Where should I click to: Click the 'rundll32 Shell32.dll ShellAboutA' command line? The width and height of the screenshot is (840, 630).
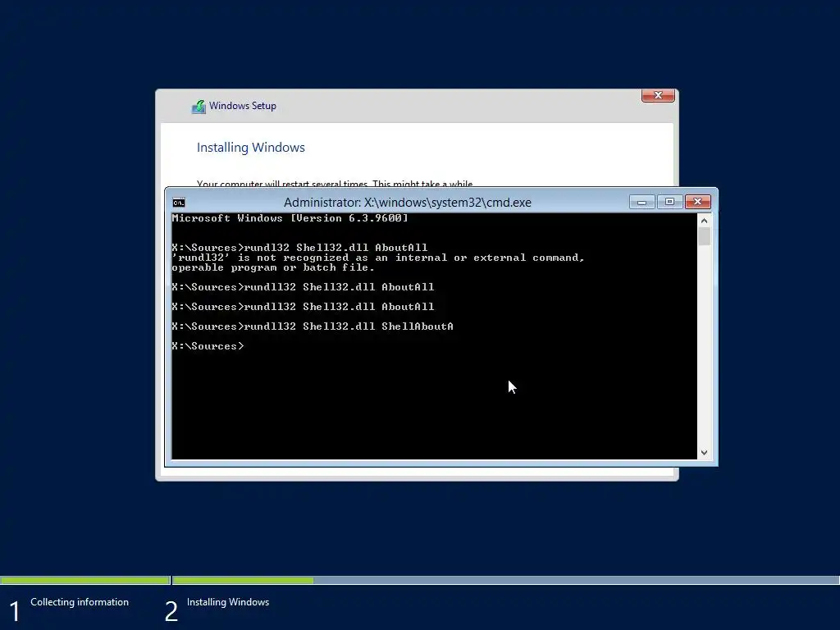click(x=313, y=326)
